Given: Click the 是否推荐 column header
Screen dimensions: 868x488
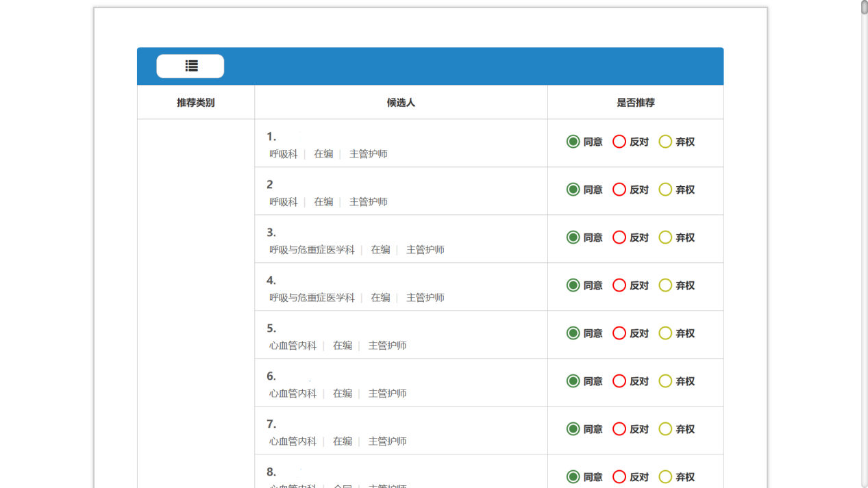Looking at the screenshot, I should (x=635, y=103).
